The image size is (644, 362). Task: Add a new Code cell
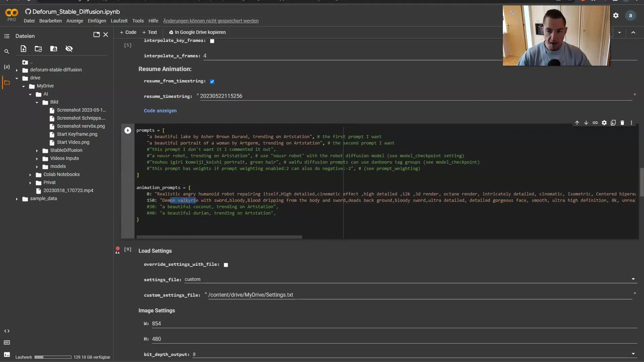pyautogui.click(x=128, y=32)
